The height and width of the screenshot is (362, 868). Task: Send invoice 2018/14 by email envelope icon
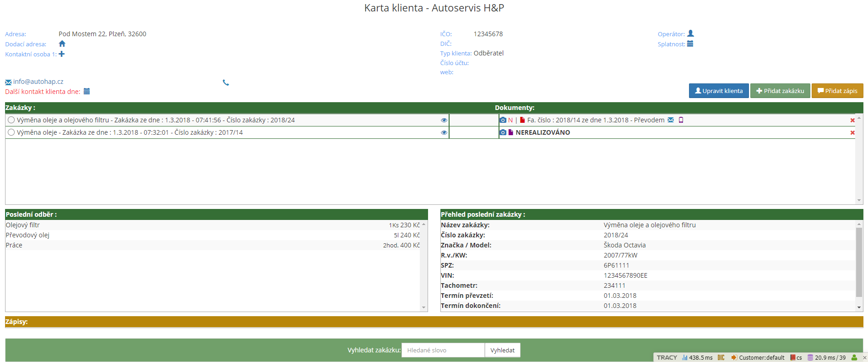point(671,120)
